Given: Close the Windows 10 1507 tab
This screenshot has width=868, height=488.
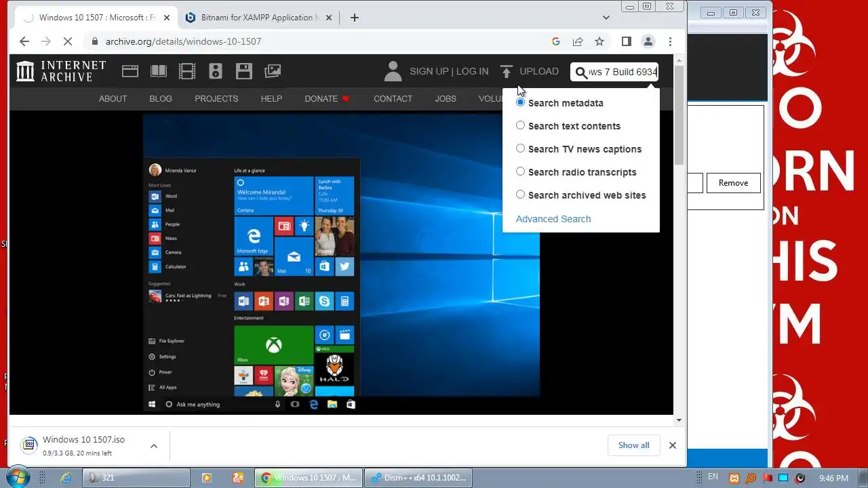Looking at the screenshot, I should (165, 18).
